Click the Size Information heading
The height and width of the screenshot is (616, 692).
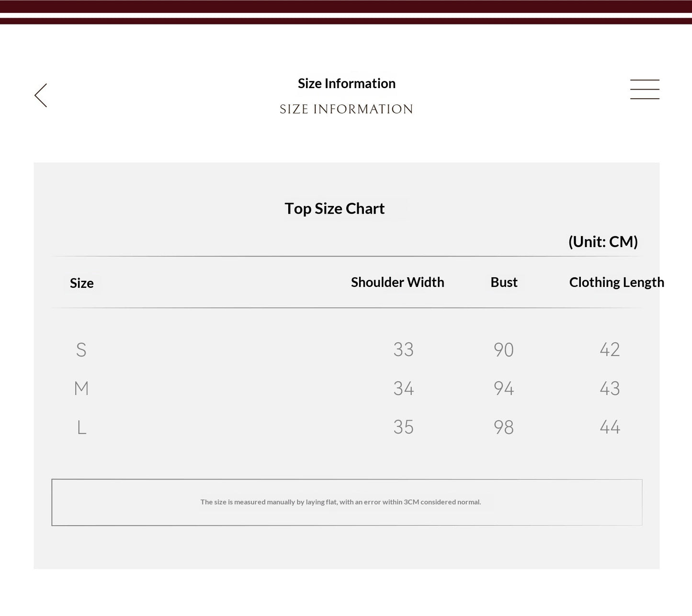click(347, 83)
